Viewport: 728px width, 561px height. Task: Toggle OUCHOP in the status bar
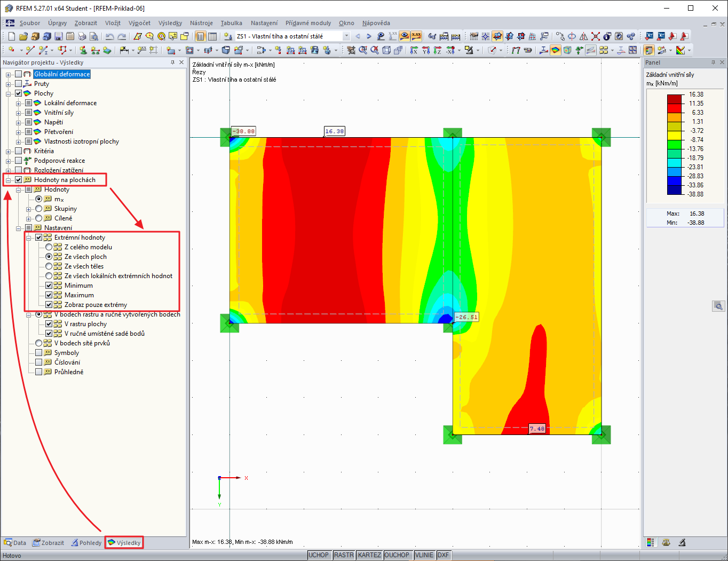tap(397, 555)
